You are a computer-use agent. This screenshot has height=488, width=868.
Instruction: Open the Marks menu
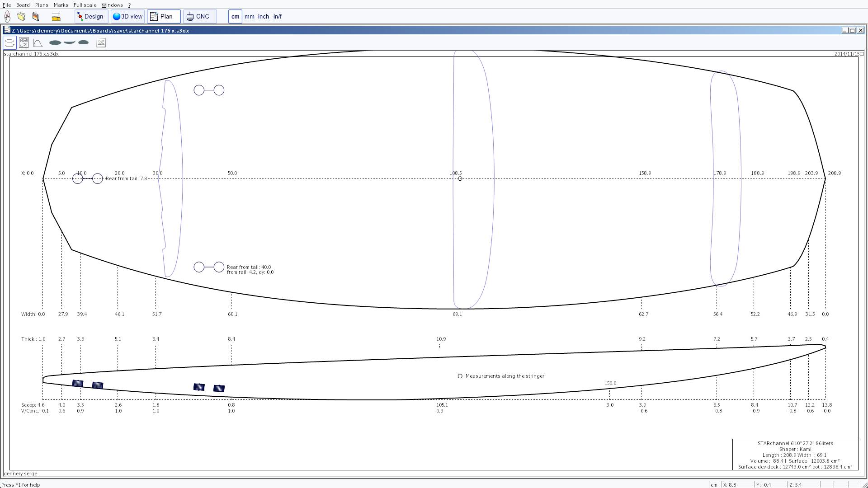(x=61, y=5)
